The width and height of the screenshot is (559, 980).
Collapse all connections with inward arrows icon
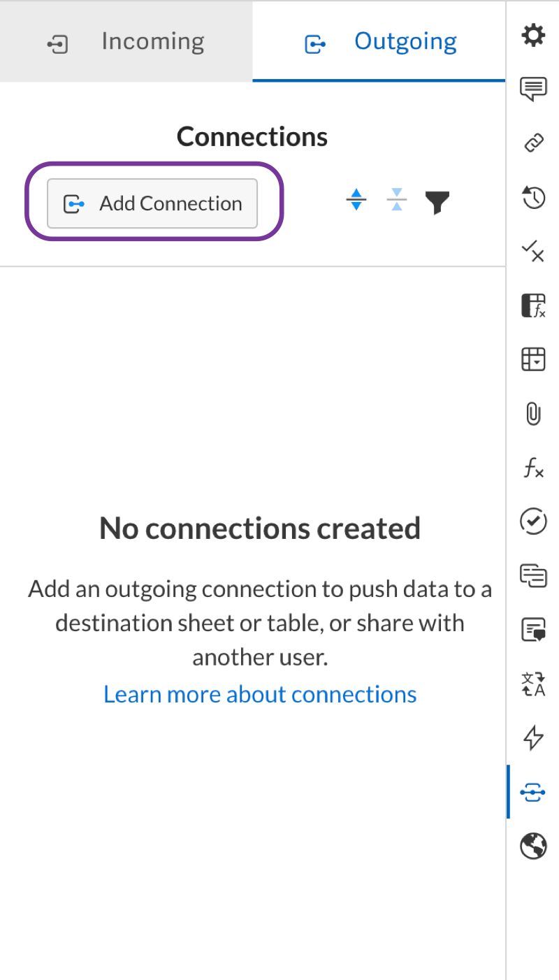click(396, 201)
